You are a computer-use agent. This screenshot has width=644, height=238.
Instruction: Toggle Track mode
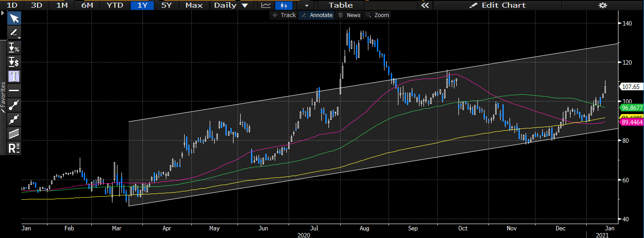coord(284,15)
